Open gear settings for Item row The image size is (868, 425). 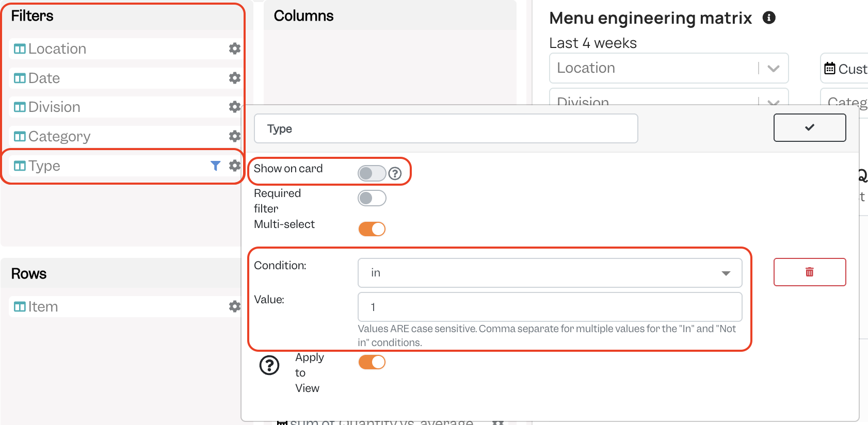235,306
